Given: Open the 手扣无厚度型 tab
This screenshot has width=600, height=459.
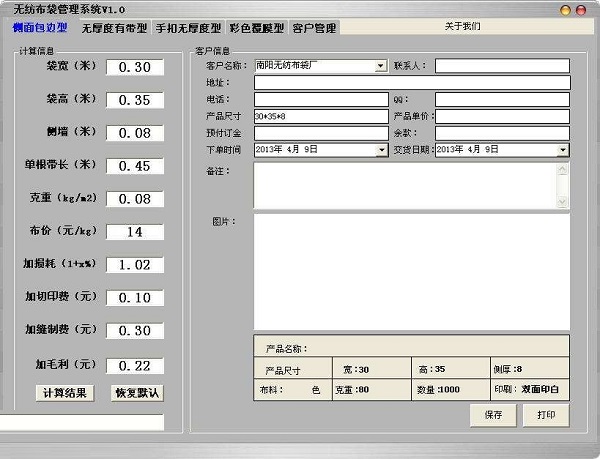Looking at the screenshot, I should tap(188, 28).
